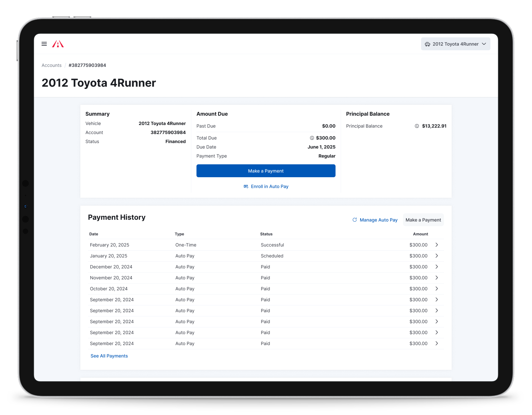The height and width of the screenshot is (415, 532).
Task: Click the car icon in the vehicle selector
Action: tap(428, 44)
